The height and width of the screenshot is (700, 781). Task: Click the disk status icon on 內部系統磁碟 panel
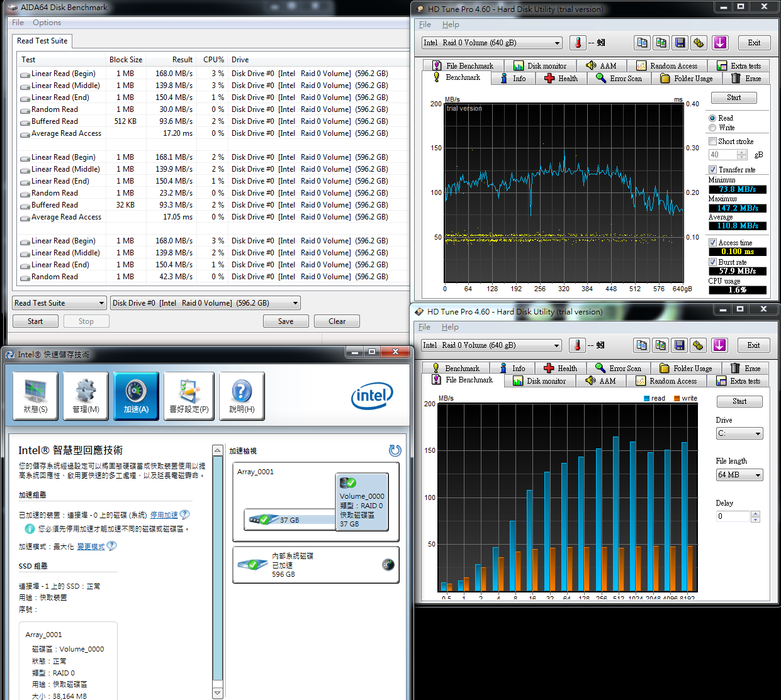tap(388, 565)
